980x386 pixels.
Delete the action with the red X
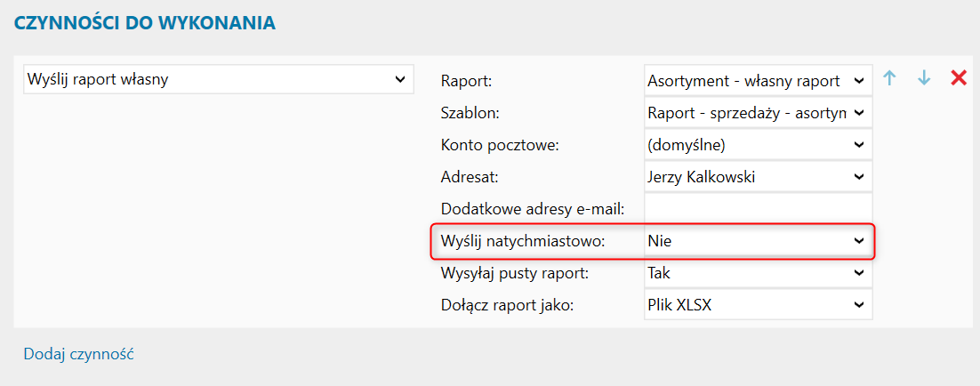click(x=959, y=78)
